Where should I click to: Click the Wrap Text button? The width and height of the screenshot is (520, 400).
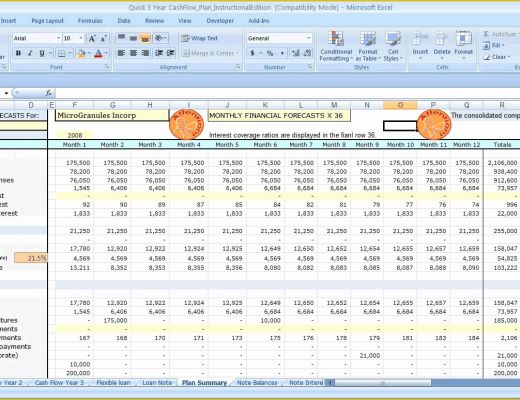(x=199, y=38)
